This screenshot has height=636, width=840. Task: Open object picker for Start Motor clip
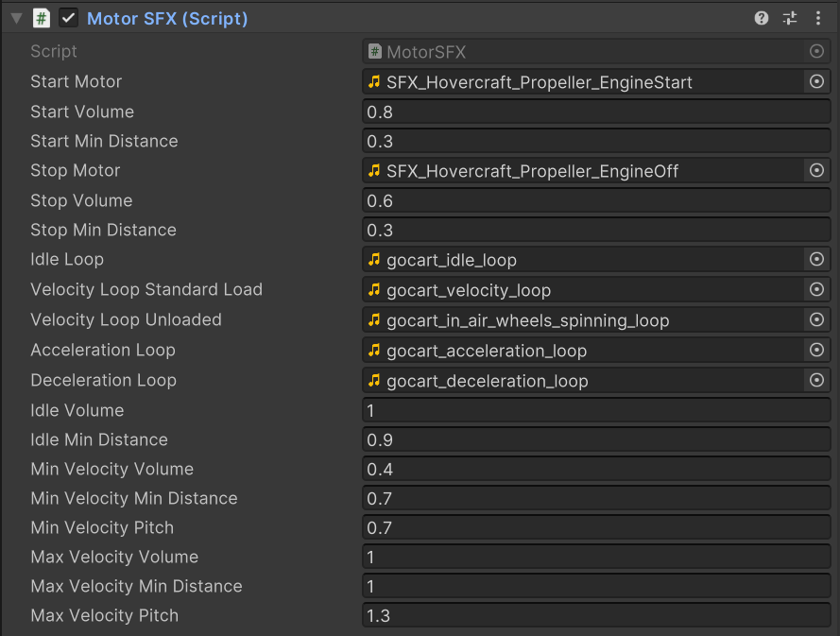tap(816, 82)
